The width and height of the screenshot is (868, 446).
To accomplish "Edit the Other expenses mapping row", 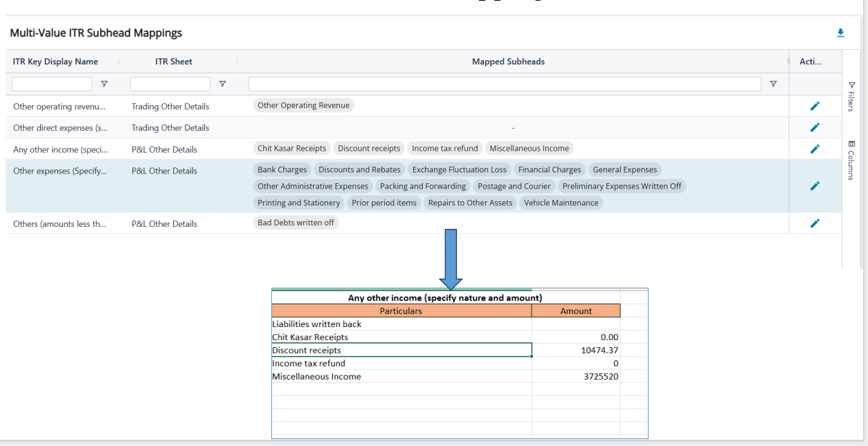I will tap(815, 186).
